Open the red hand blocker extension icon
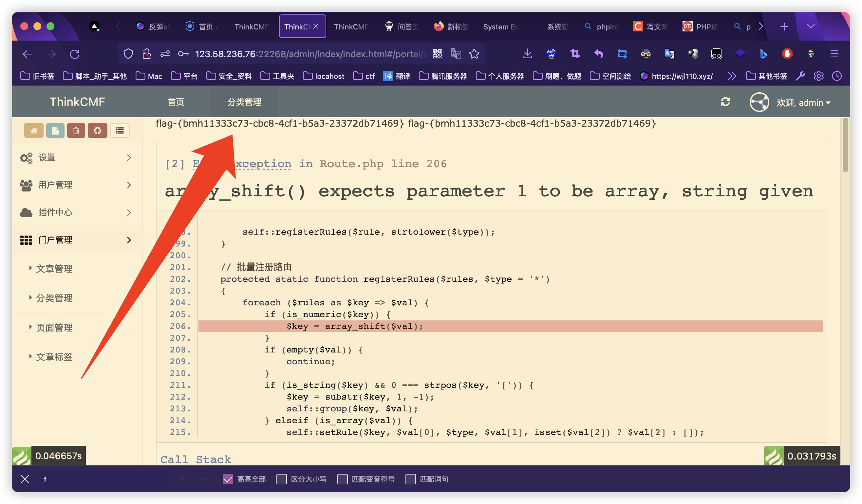This screenshot has width=862, height=504. point(787,54)
